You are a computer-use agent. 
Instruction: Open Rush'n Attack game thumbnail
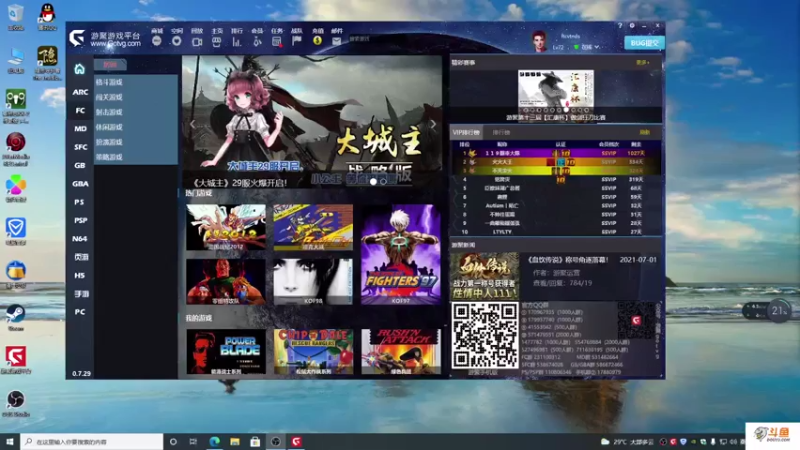(401, 352)
